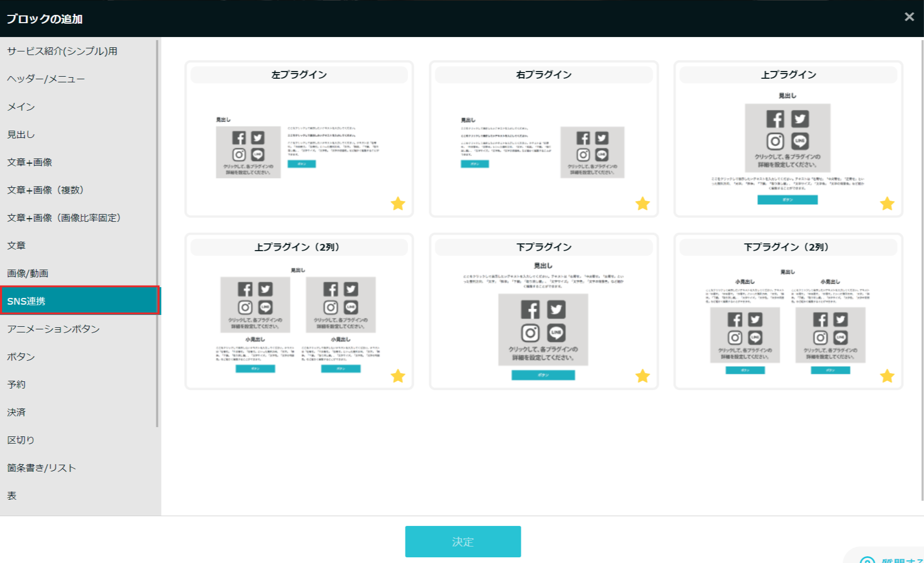
Task: Select the SNS連携 category
Action: (79, 301)
